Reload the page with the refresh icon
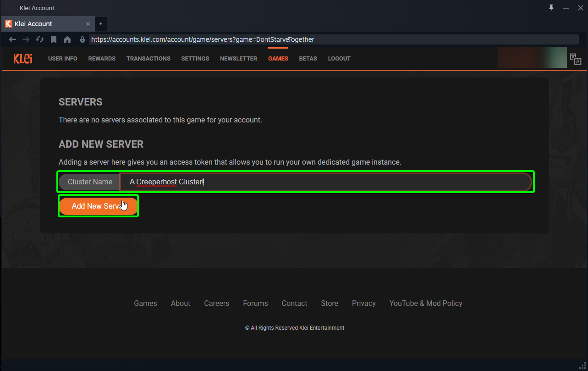Image resolution: width=588 pixels, height=371 pixels. pos(40,39)
